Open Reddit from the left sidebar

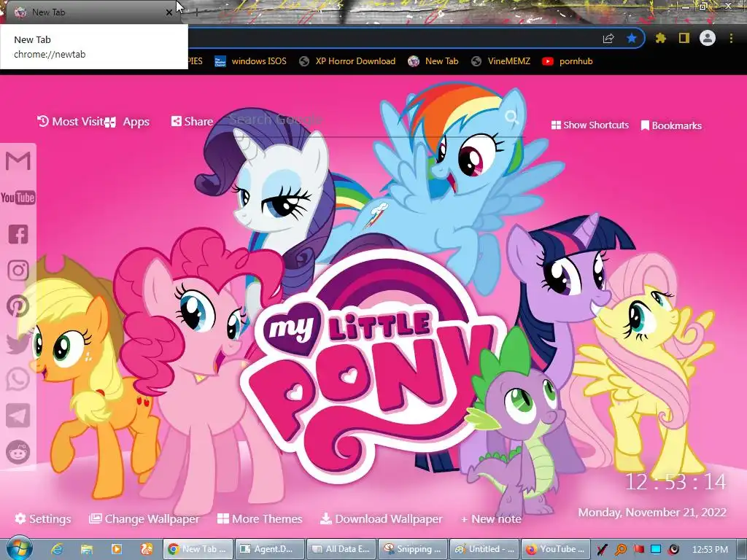18,452
